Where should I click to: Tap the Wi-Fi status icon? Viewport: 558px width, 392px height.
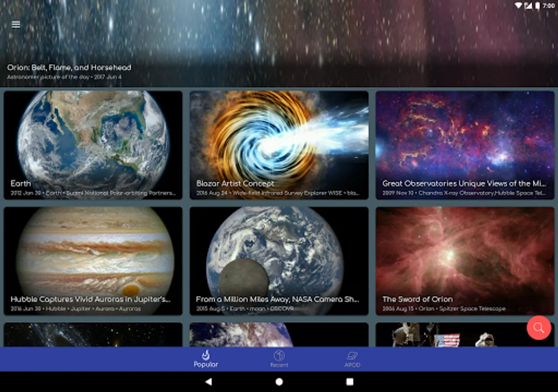click(x=518, y=6)
